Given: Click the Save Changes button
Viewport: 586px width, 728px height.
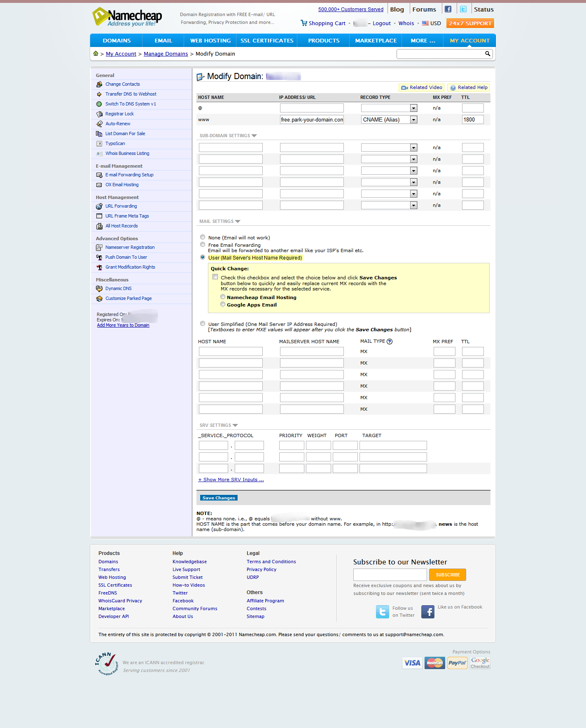Looking at the screenshot, I should [219, 498].
